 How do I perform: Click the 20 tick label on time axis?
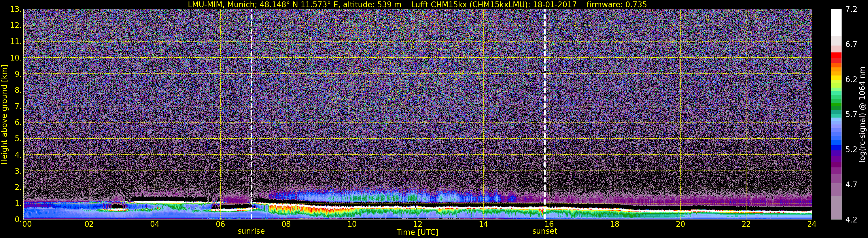point(680,224)
